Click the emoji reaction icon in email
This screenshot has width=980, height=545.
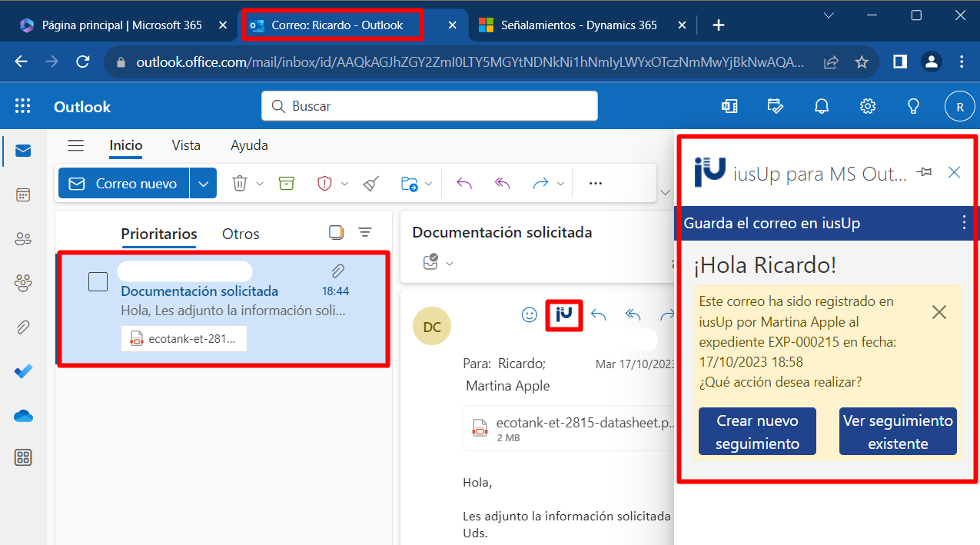pyautogui.click(x=529, y=314)
